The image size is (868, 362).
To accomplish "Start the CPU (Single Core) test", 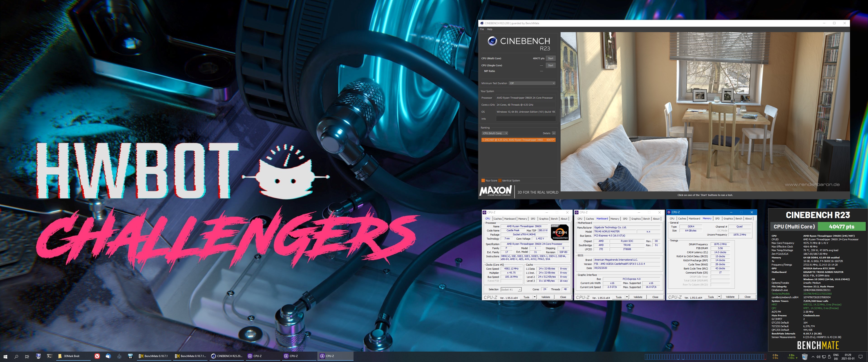I will (x=550, y=65).
